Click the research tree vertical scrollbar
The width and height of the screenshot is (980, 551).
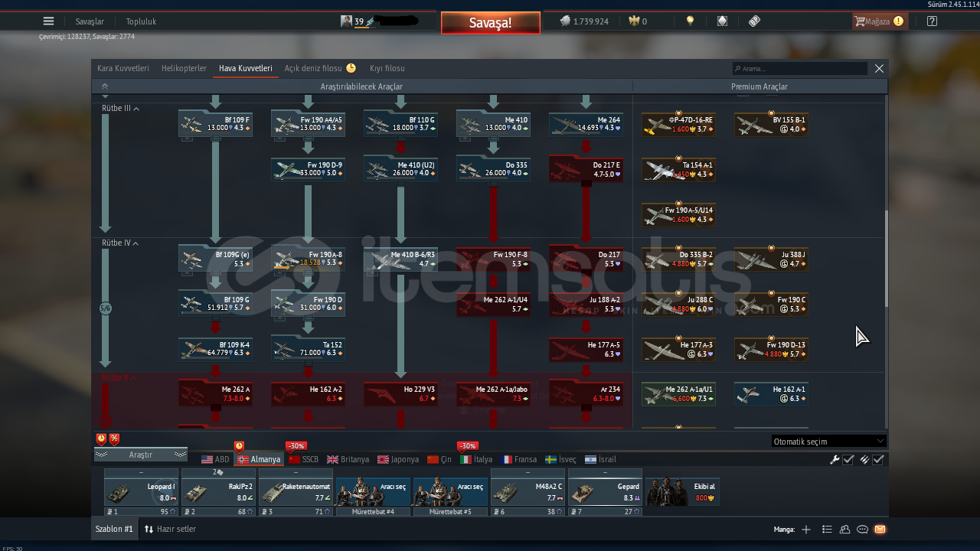pos(887,260)
